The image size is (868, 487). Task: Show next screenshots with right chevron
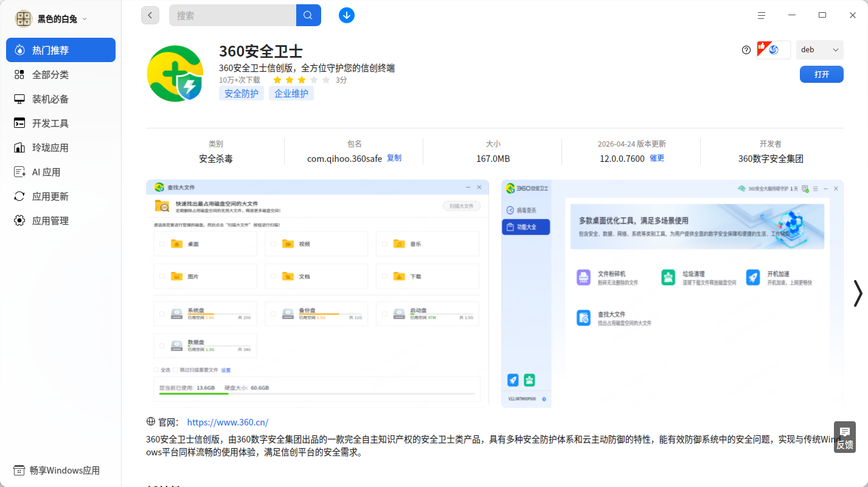coord(858,293)
